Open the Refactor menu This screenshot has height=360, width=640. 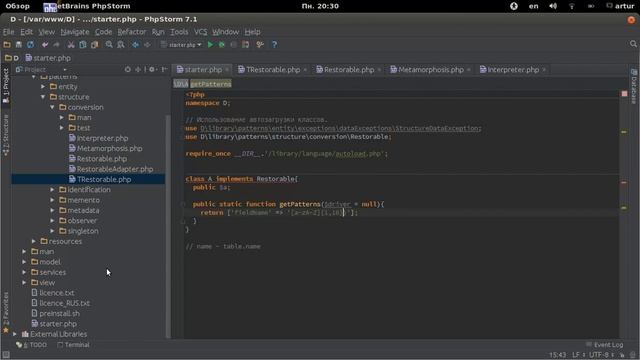tap(131, 32)
